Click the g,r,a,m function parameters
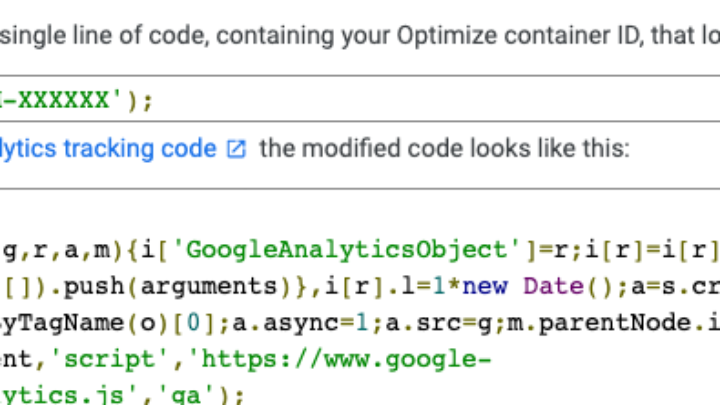 (x=56, y=251)
